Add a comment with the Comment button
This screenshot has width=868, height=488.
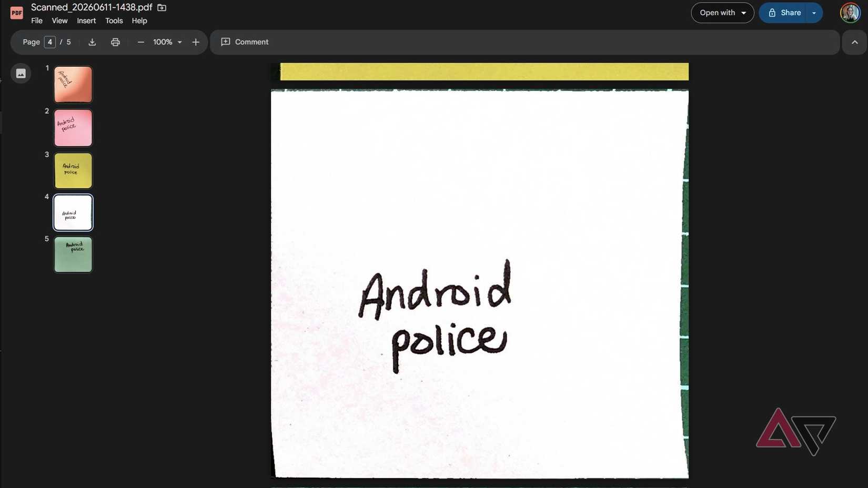[245, 42]
